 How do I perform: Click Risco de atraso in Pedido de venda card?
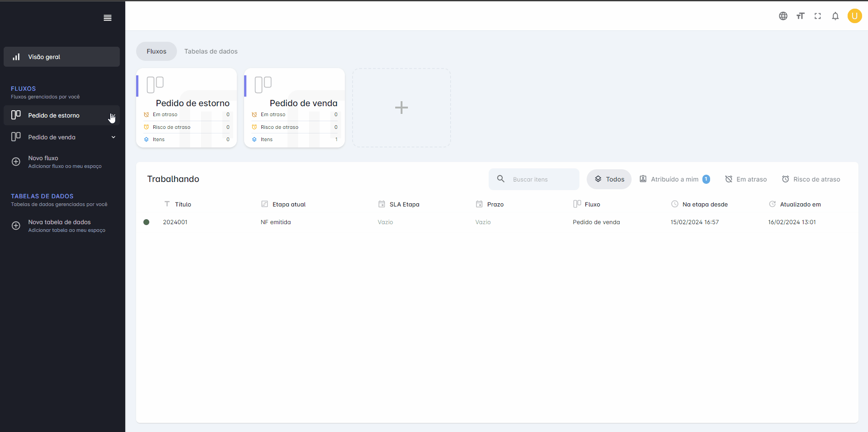pos(294,127)
